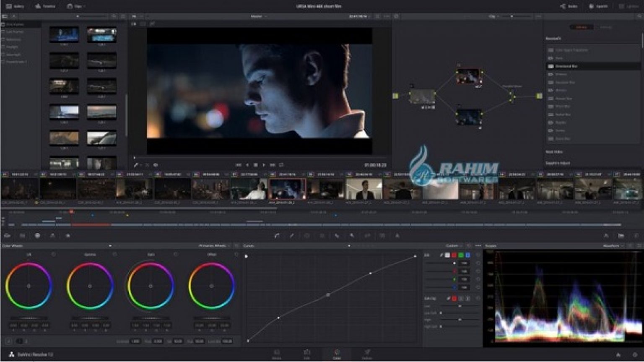Switch to the Deliver page tab
The width and height of the screenshot is (644, 362).
[x=367, y=354]
